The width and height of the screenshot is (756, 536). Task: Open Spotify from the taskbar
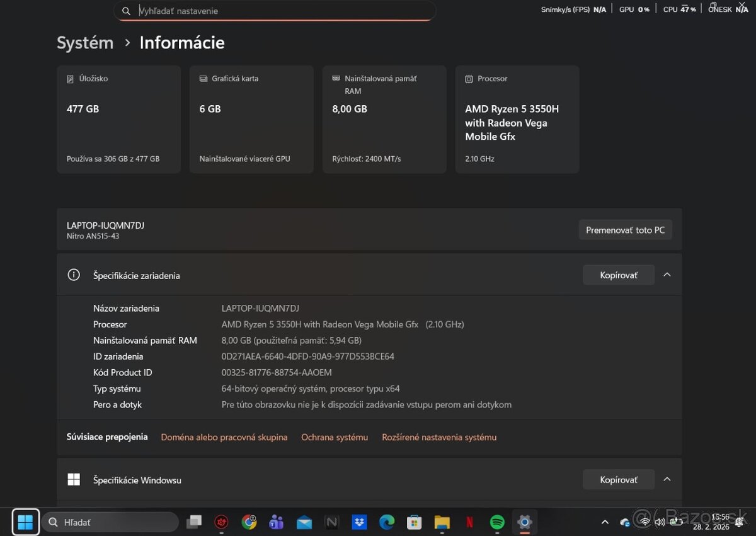[x=497, y=522]
